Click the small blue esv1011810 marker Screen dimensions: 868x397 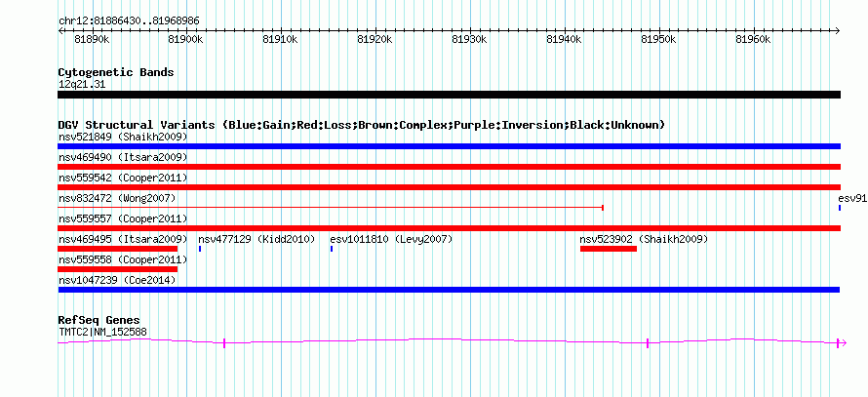(332, 249)
